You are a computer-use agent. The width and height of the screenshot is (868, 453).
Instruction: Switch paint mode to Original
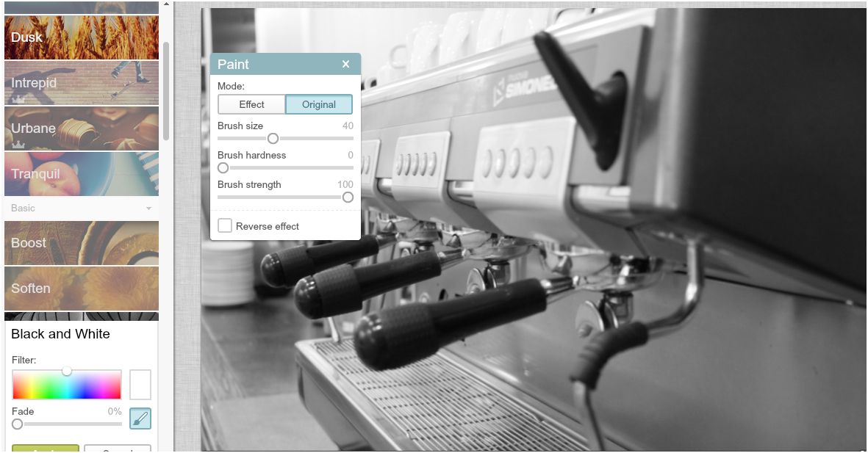pos(319,104)
